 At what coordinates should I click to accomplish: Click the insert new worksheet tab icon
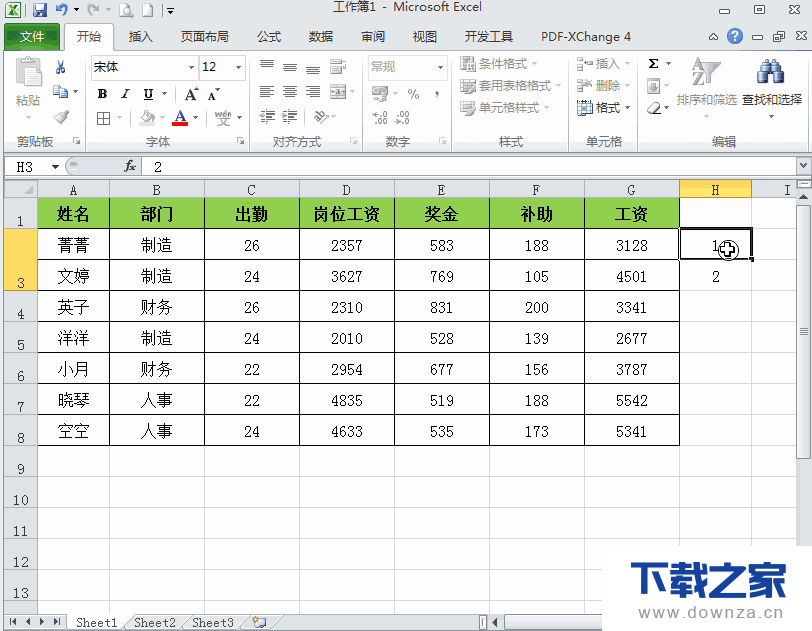pyautogui.click(x=260, y=622)
